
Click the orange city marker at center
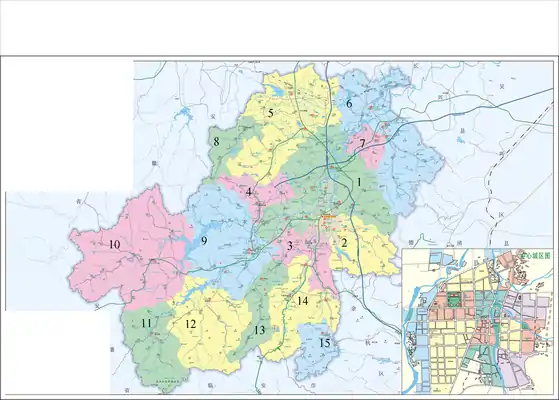tap(329, 216)
